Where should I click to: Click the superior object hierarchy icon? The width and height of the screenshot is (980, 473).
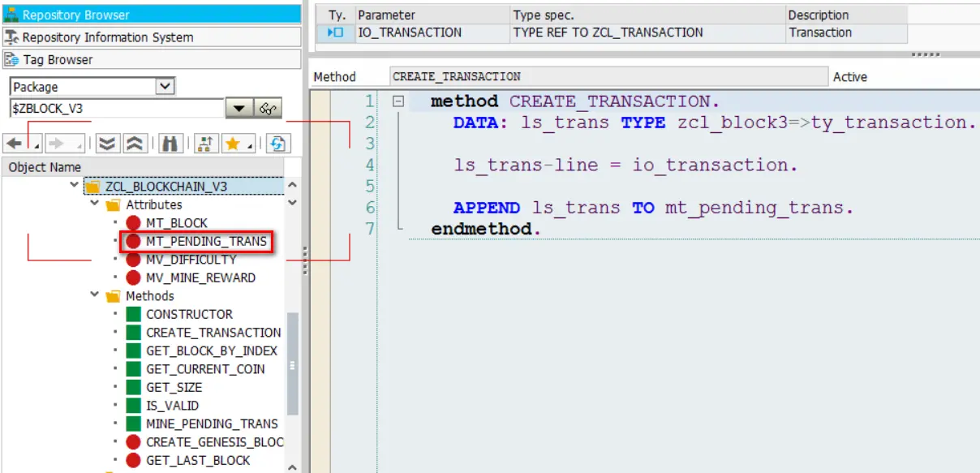tap(204, 144)
